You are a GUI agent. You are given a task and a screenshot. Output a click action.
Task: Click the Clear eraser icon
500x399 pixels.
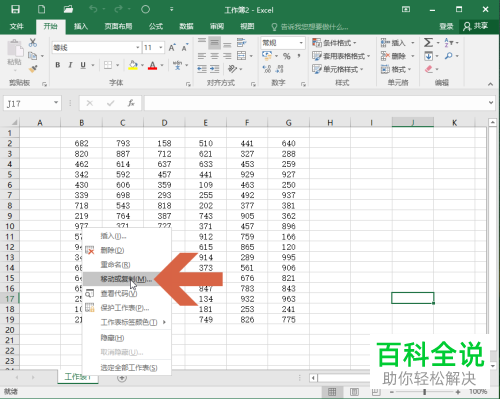pyautogui.click(x=429, y=69)
